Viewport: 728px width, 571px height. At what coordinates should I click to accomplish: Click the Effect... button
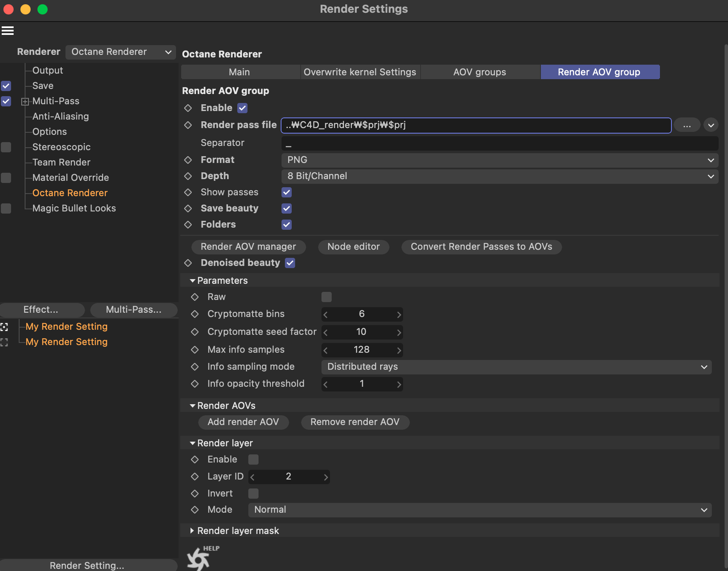coord(42,310)
